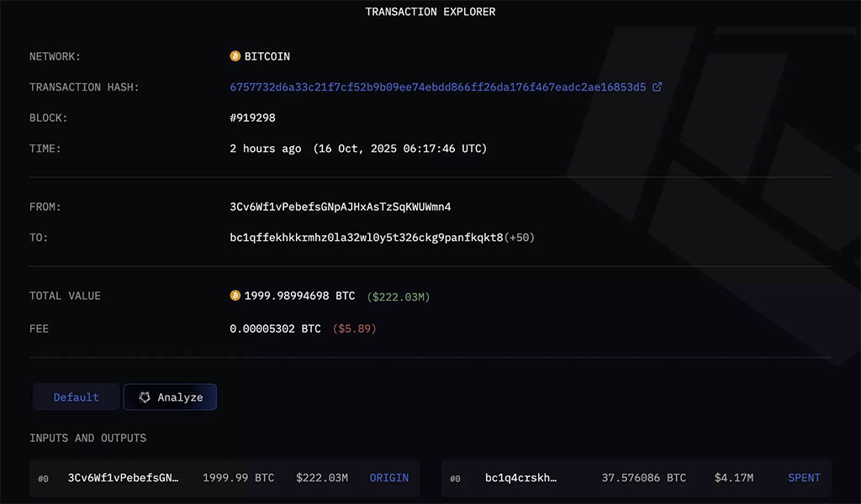The height and width of the screenshot is (504, 861).
Task: Click the transaction timestamp 16 Oct, 2025
Action: [400, 149]
